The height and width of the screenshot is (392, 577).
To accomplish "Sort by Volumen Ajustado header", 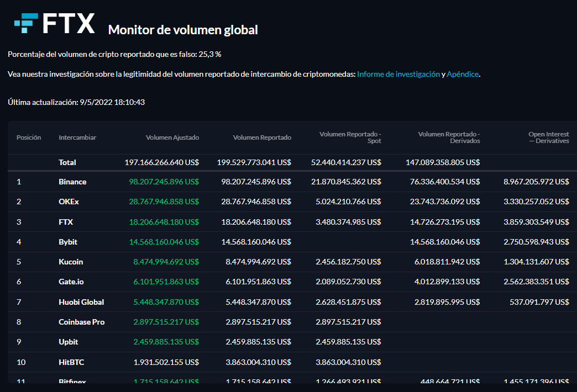I will pos(172,137).
